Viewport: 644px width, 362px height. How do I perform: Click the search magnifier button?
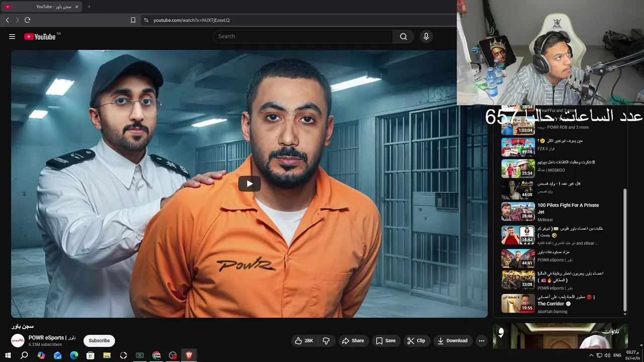[404, 36]
